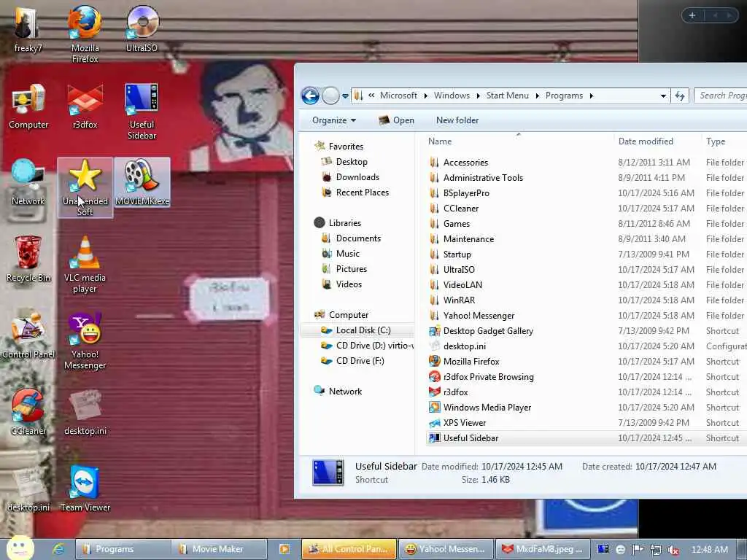
Task: Select the Yahoo! Messenger desktop icon
Action: pyautogui.click(x=85, y=341)
